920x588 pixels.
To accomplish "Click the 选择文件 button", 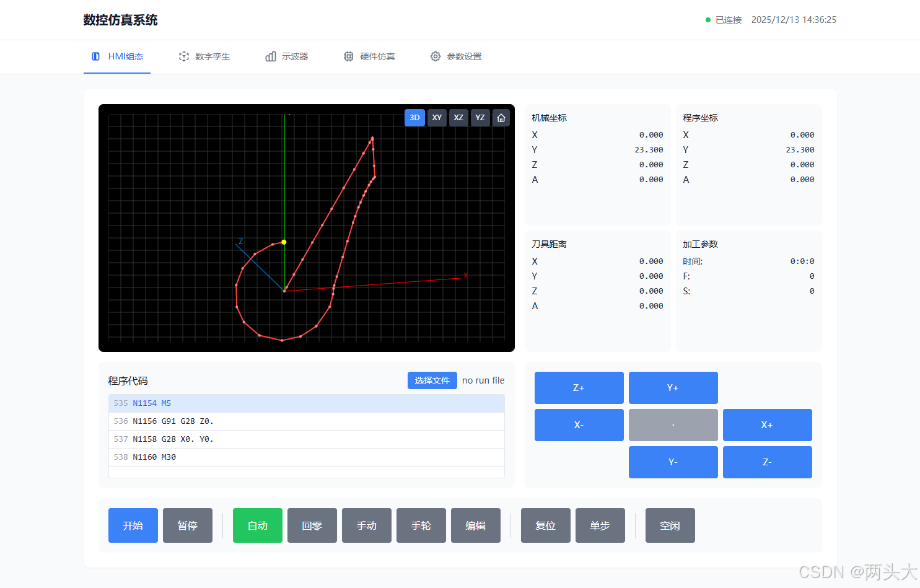I will pos(432,380).
